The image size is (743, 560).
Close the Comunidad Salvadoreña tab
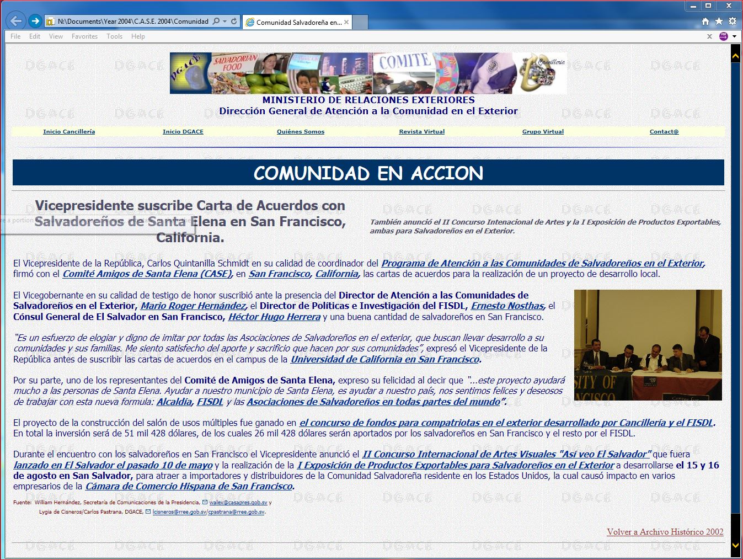[x=346, y=23]
